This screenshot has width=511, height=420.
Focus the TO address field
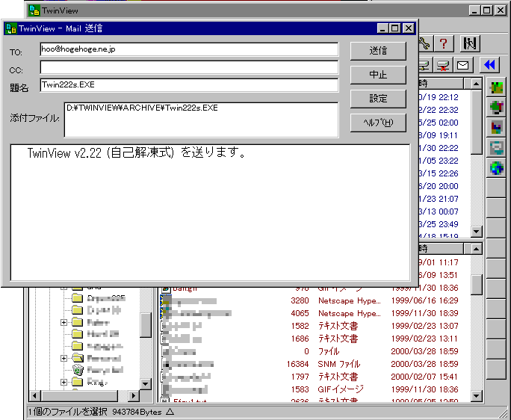(189, 49)
